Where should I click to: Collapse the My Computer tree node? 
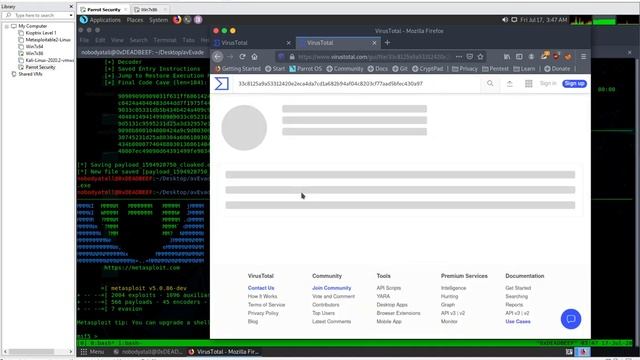coord(7,26)
